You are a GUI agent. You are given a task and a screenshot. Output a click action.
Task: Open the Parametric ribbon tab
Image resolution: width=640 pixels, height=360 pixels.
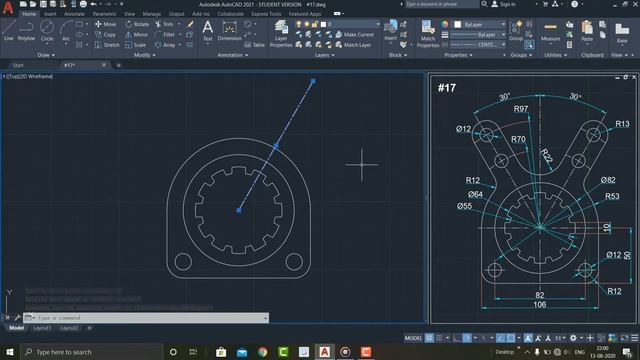pos(104,14)
